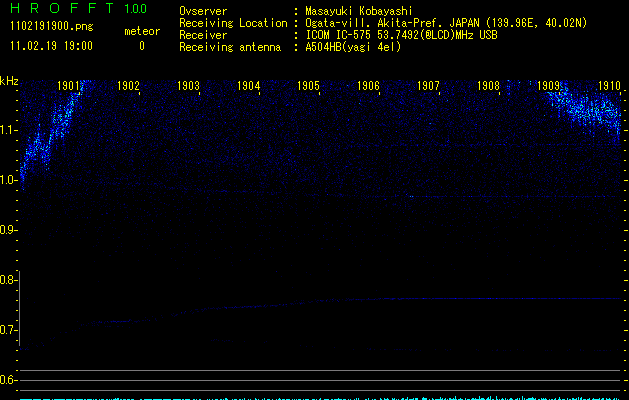This screenshot has height=400, width=629.
Task: Click the 1904 time marker
Action: [x=248, y=86]
